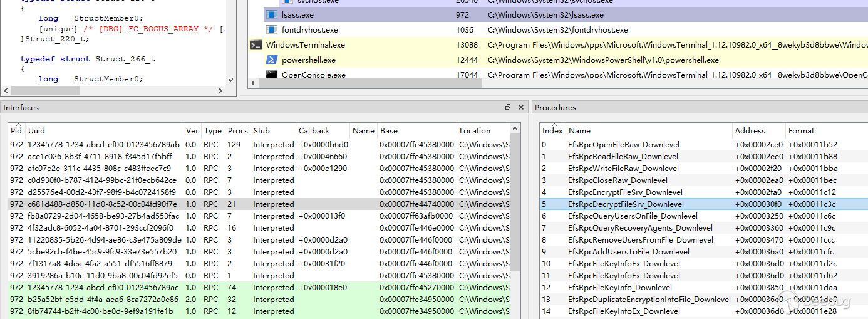This screenshot has width=868, height=319.
Task: Float the Interfaces panel with undock icon
Action: pos(508,107)
